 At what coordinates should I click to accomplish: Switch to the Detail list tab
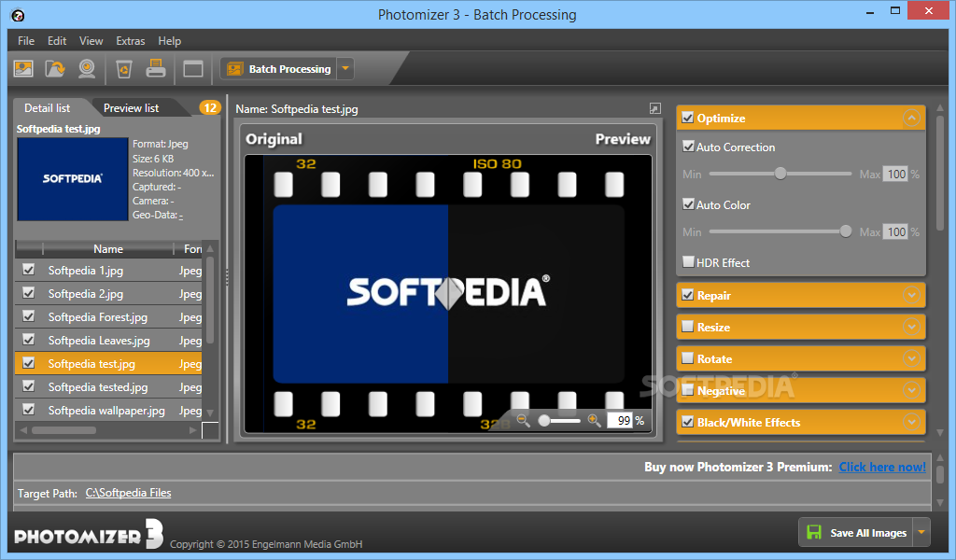pyautogui.click(x=47, y=108)
